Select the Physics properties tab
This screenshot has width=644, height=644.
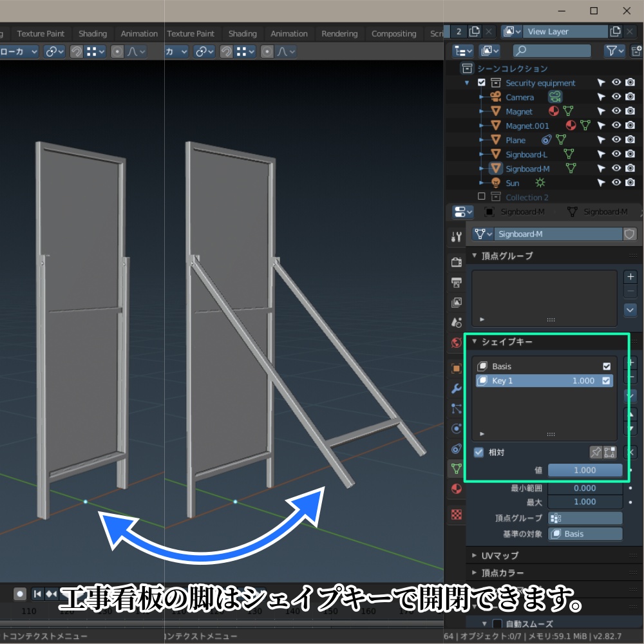click(x=457, y=428)
